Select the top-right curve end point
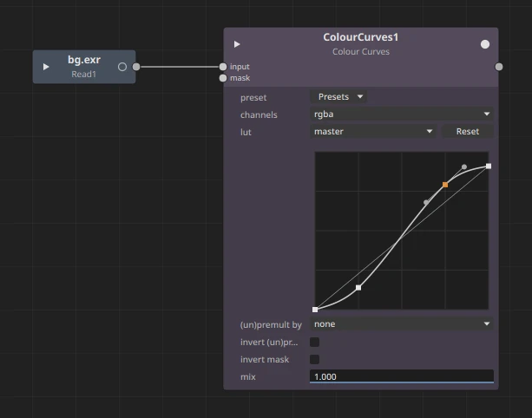The image size is (532, 418). point(489,167)
